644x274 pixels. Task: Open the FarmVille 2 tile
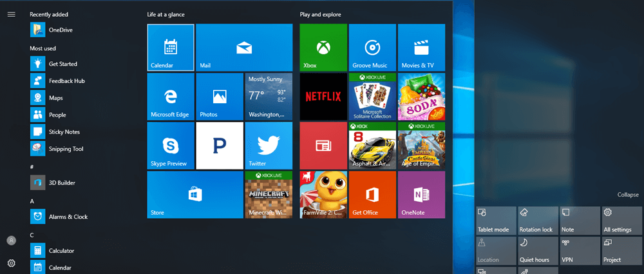tap(323, 195)
